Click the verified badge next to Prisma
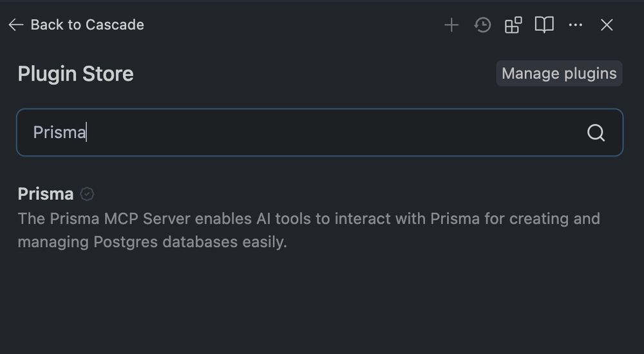 tap(87, 193)
